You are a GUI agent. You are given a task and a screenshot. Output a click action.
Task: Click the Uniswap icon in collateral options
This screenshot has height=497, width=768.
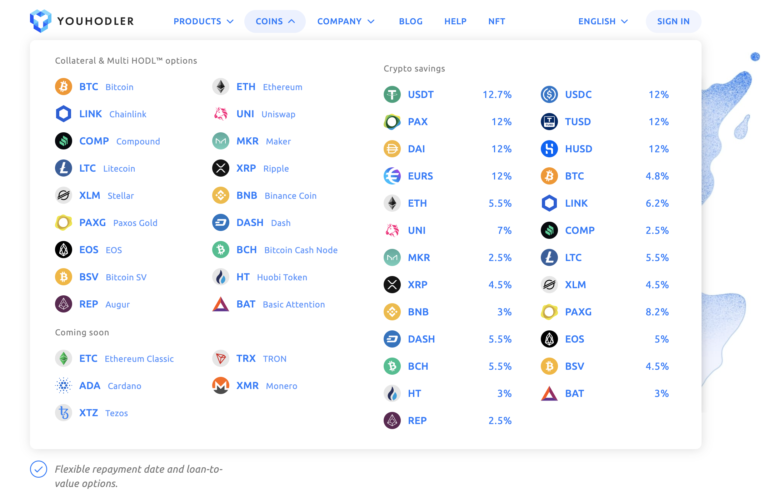[x=220, y=114]
